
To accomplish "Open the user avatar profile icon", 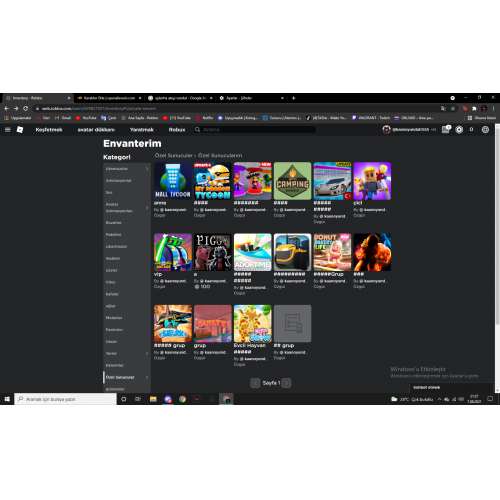I will click(x=386, y=130).
